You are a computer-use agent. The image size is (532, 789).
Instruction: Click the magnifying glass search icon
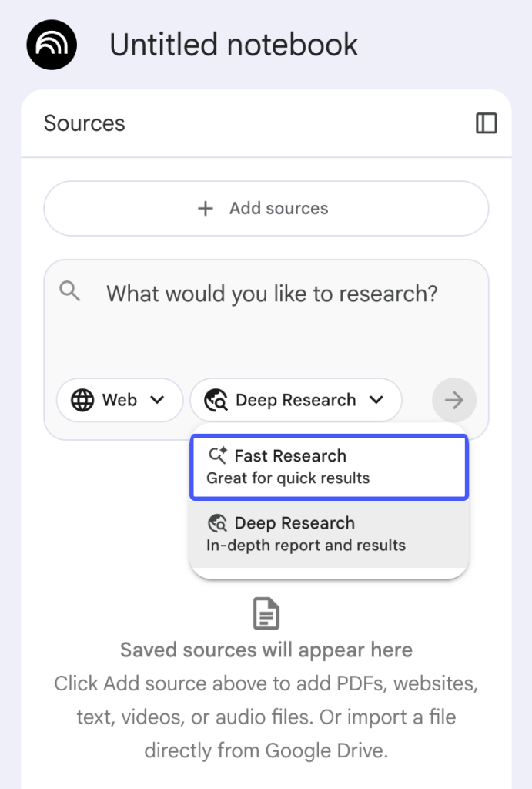70,291
